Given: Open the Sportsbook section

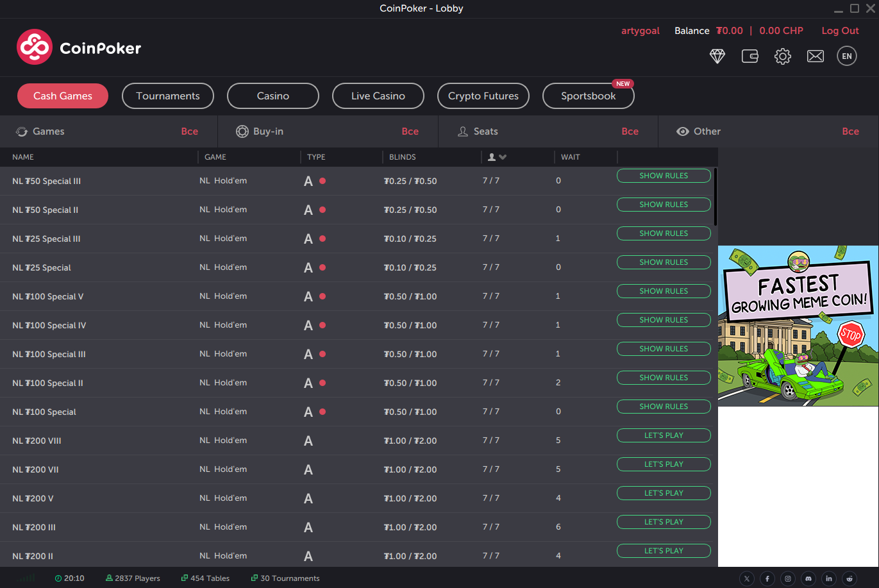Looking at the screenshot, I should 588,96.
